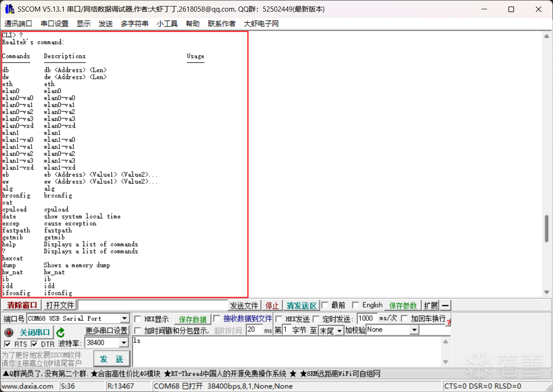The image size is (553, 392).
Task: Click the 关闭串口 button
Action: (x=34, y=332)
